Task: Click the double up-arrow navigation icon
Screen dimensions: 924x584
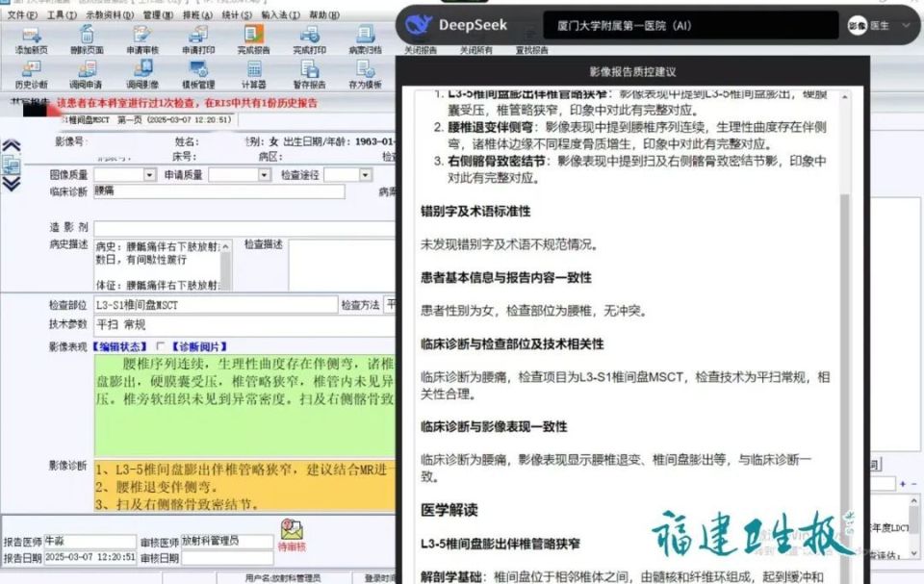Action: point(12,145)
